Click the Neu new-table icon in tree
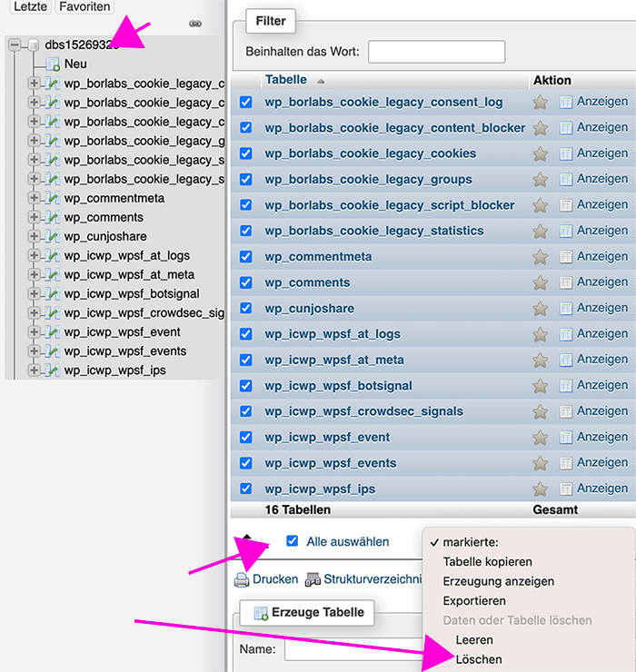 pyautogui.click(x=53, y=64)
